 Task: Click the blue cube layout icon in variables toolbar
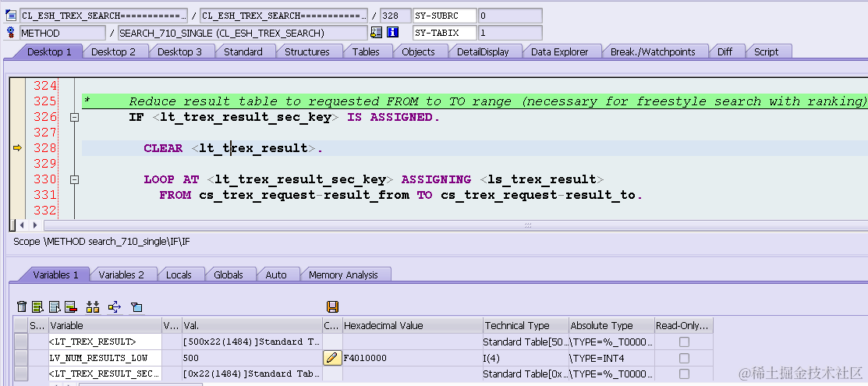(136, 306)
